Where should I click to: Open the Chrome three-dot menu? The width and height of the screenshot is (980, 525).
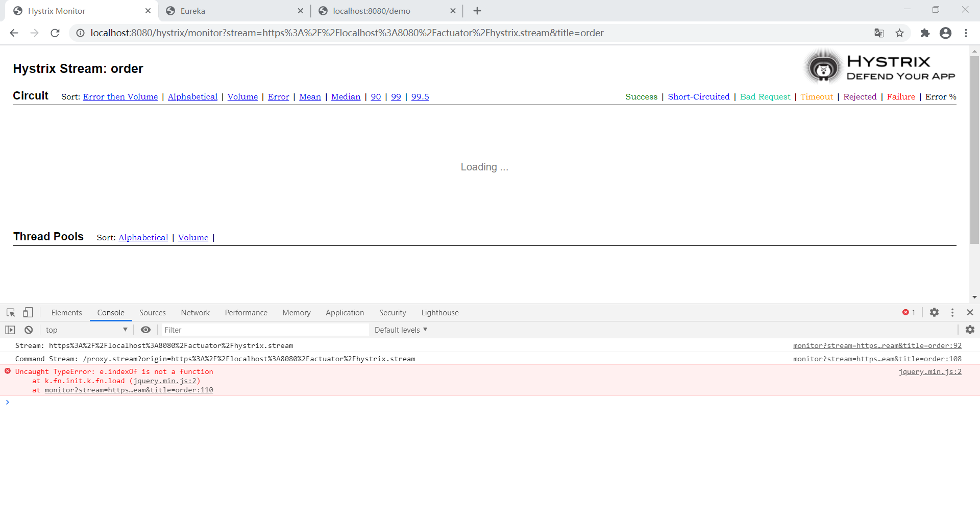tap(966, 33)
